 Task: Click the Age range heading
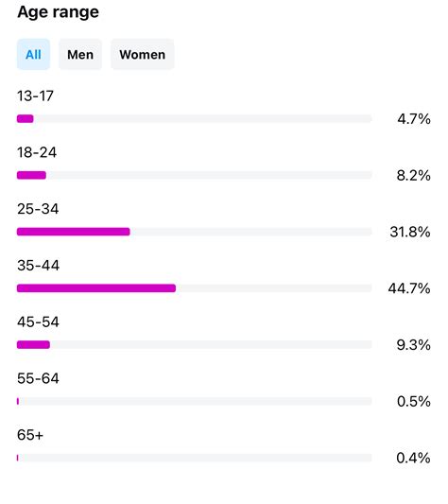[x=59, y=12]
